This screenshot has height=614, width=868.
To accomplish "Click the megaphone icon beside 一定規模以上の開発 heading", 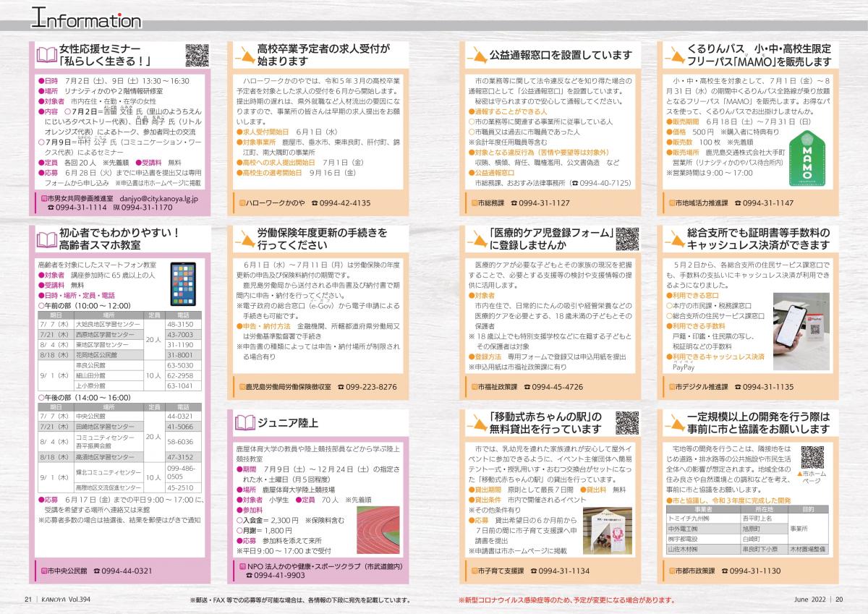I will coord(675,423).
